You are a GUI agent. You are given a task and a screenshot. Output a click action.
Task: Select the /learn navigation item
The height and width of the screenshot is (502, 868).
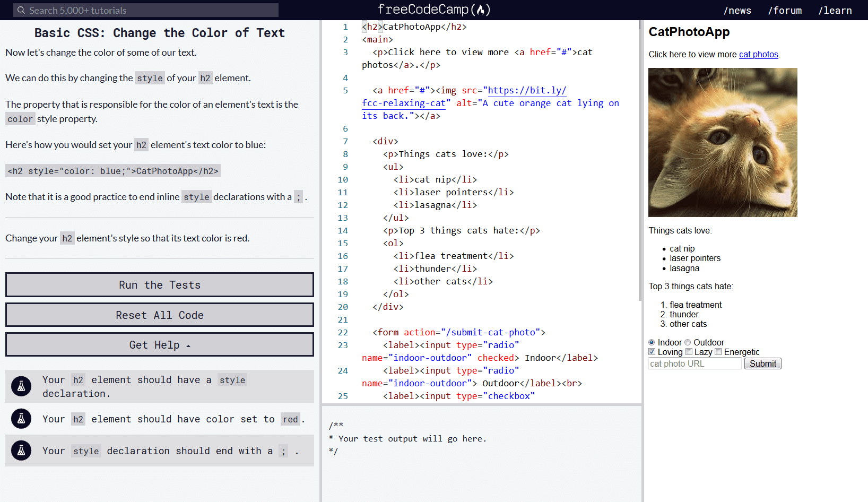(836, 10)
